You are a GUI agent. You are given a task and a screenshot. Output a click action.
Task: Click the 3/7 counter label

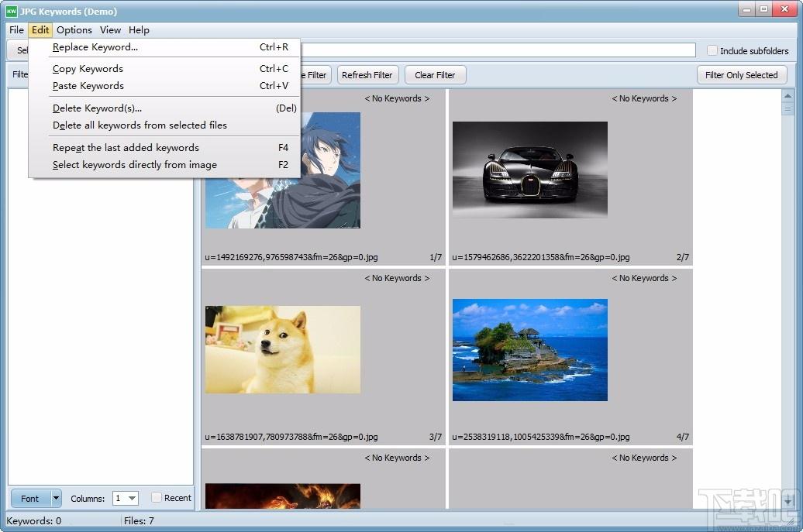(436, 437)
